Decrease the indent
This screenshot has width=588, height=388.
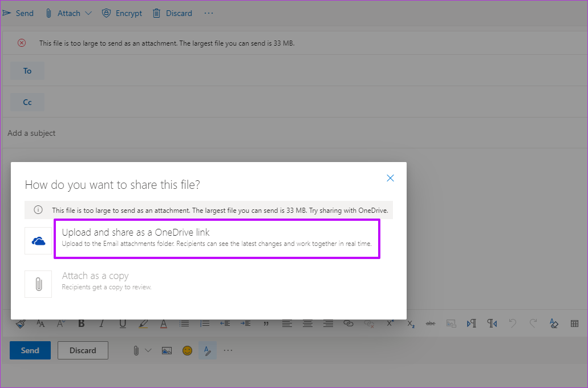point(225,324)
